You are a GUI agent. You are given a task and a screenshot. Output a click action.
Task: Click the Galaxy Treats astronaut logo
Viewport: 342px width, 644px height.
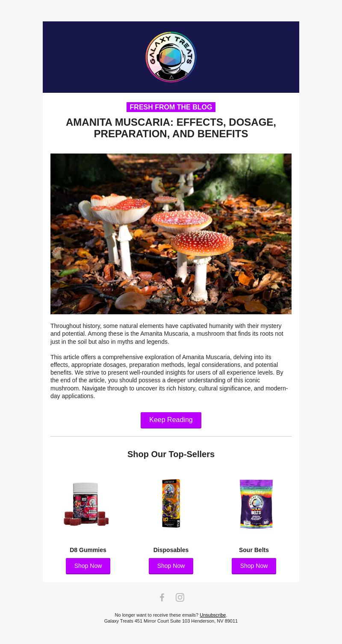click(171, 57)
